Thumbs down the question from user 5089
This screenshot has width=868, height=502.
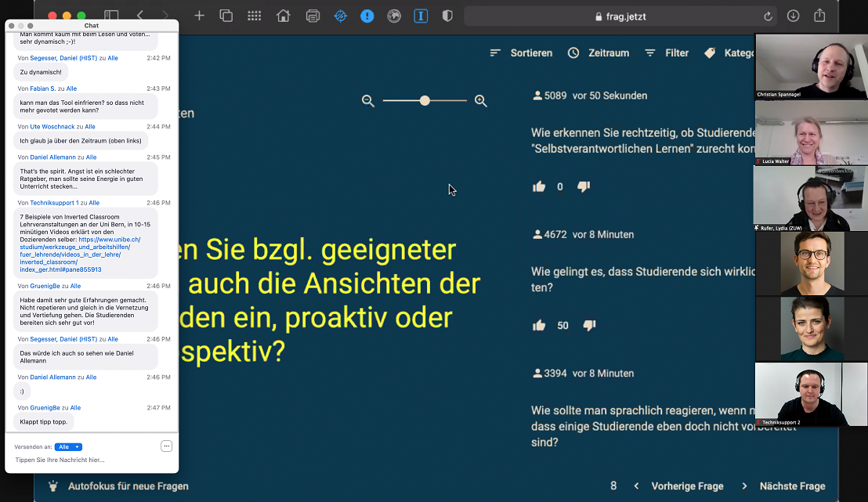point(584,186)
